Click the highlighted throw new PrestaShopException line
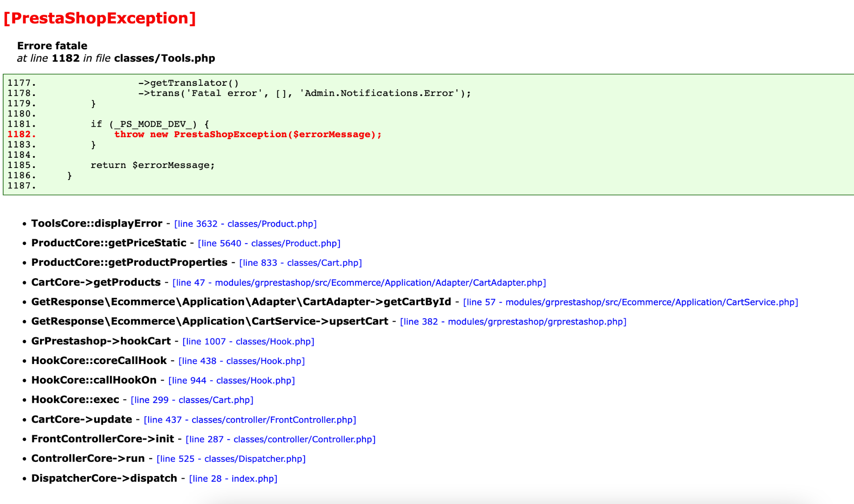The image size is (854, 504). [x=248, y=135]
